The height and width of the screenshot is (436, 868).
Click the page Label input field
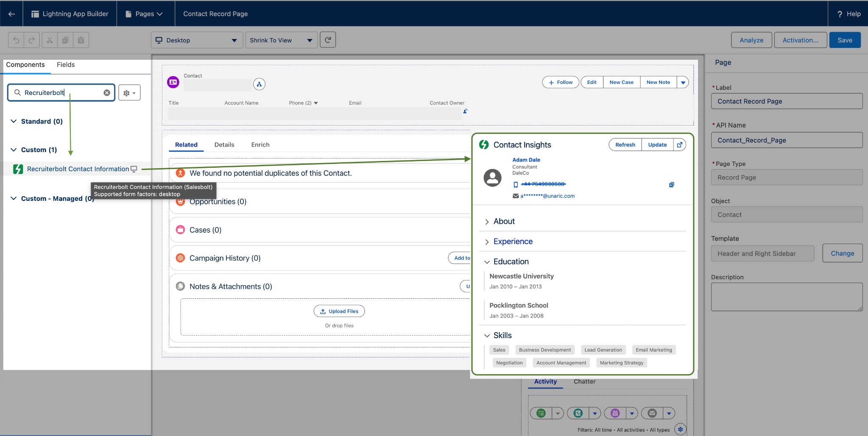tap(787, 101)
